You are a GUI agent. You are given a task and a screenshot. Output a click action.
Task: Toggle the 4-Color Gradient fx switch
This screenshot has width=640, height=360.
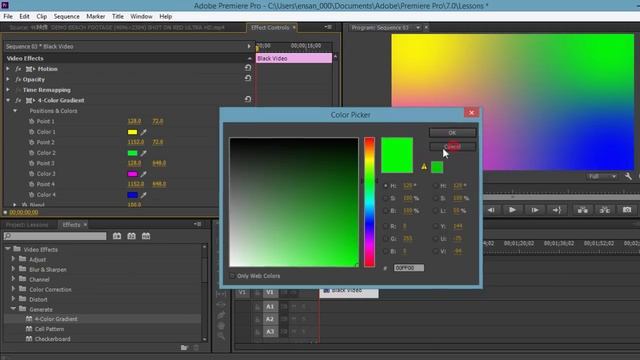tap(18, 100)
